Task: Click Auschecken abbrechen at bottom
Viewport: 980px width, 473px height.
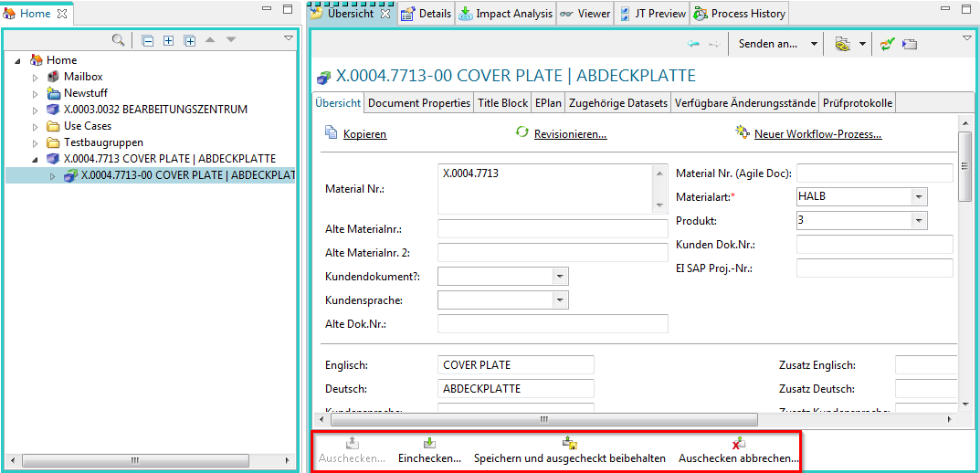Action: (x=739, y=451)
